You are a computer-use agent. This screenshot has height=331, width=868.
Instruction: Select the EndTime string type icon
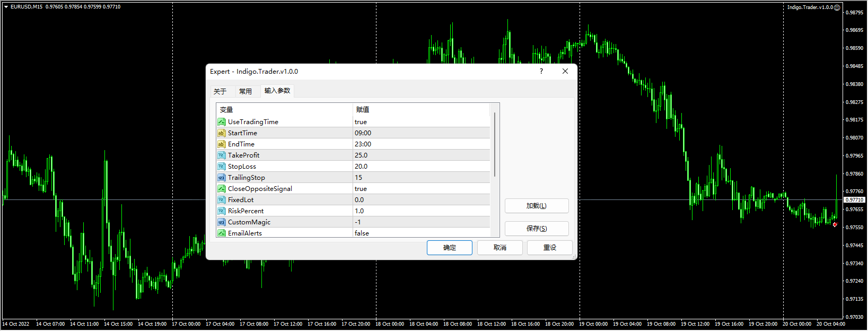(222, 144)
